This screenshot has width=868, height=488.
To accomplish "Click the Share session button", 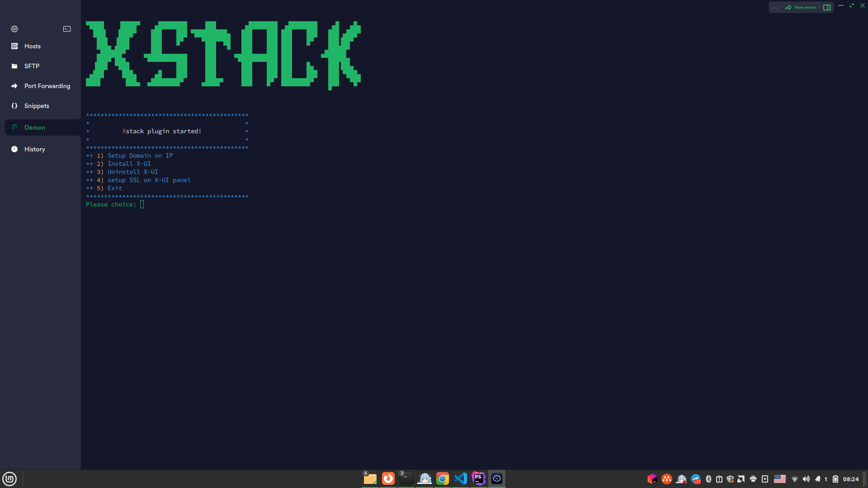I will coord(801,7).
